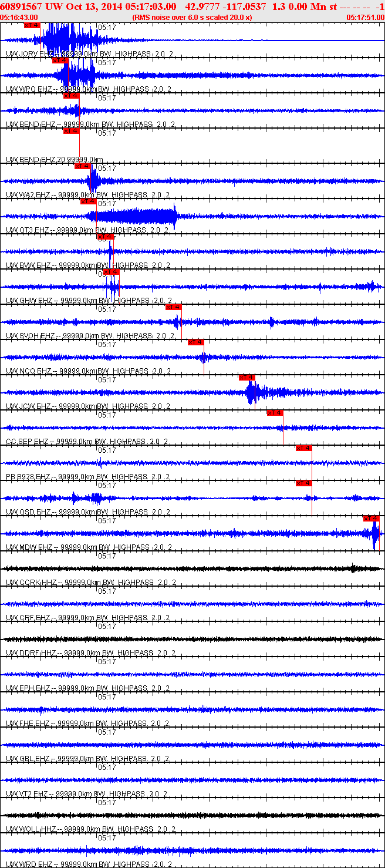385x868 pixels.
Task: Click the 'UW BEND EHZ 20 99999.0km' label
Action: click(x=55, y=159)
